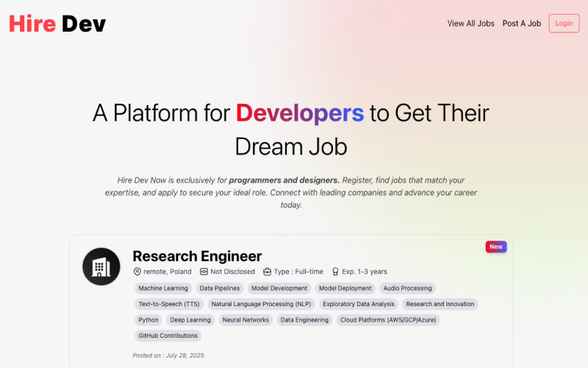Click the job type briefcase icon
The image size is (588, 368).
tap(268, 272)
